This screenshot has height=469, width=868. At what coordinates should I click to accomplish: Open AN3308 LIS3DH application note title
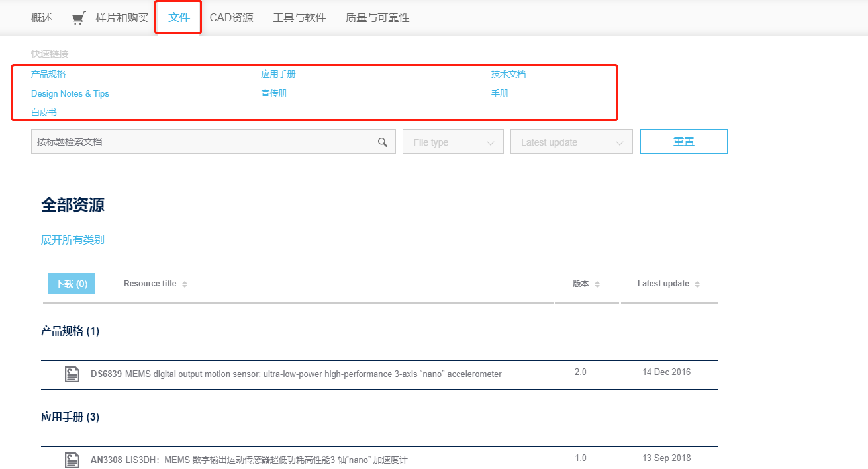249,460
